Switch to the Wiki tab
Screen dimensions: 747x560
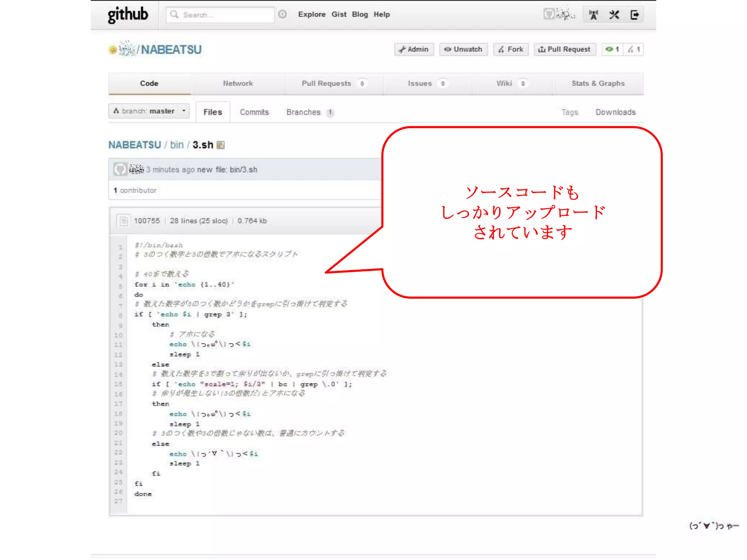coord(512,83)
